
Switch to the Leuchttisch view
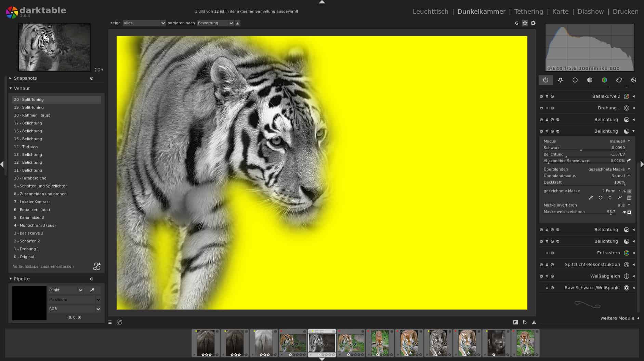(430, 11)
